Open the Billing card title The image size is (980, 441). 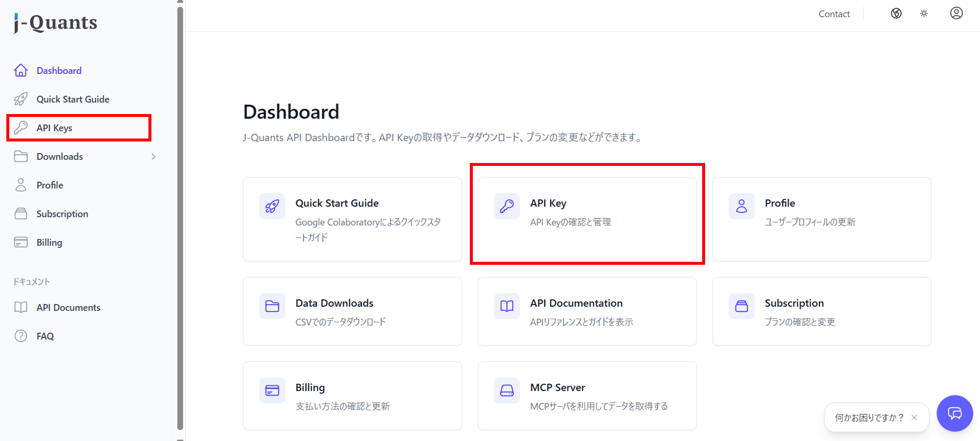310,387
